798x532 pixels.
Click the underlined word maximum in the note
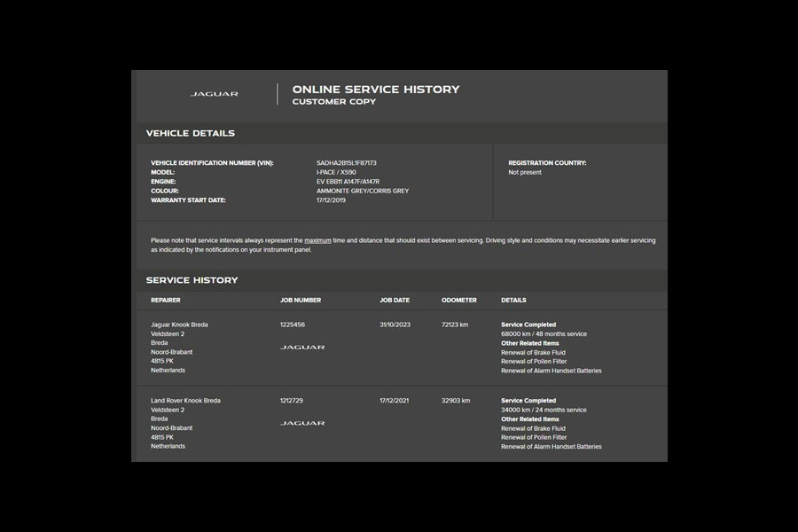coord(317,240)
